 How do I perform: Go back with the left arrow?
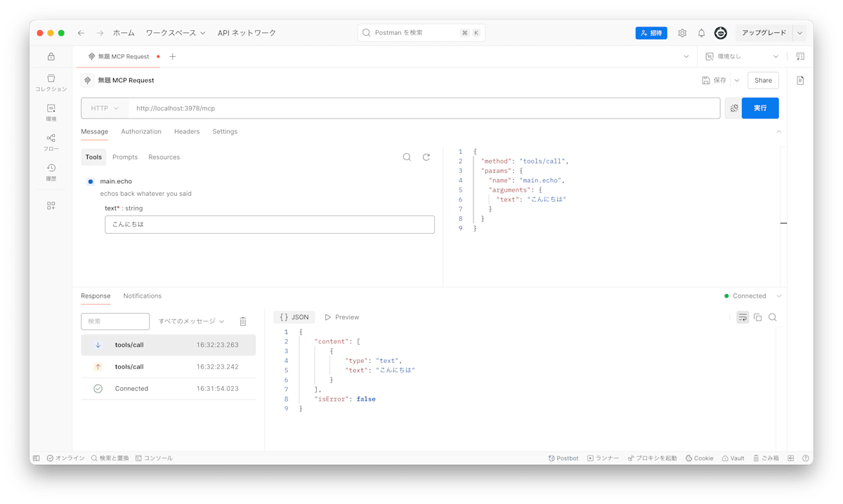81,33
